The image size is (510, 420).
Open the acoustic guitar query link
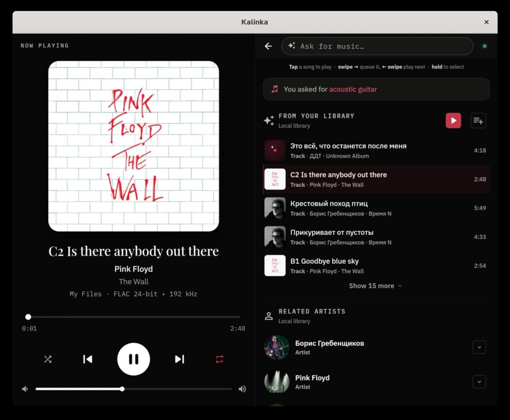(353, 89)
